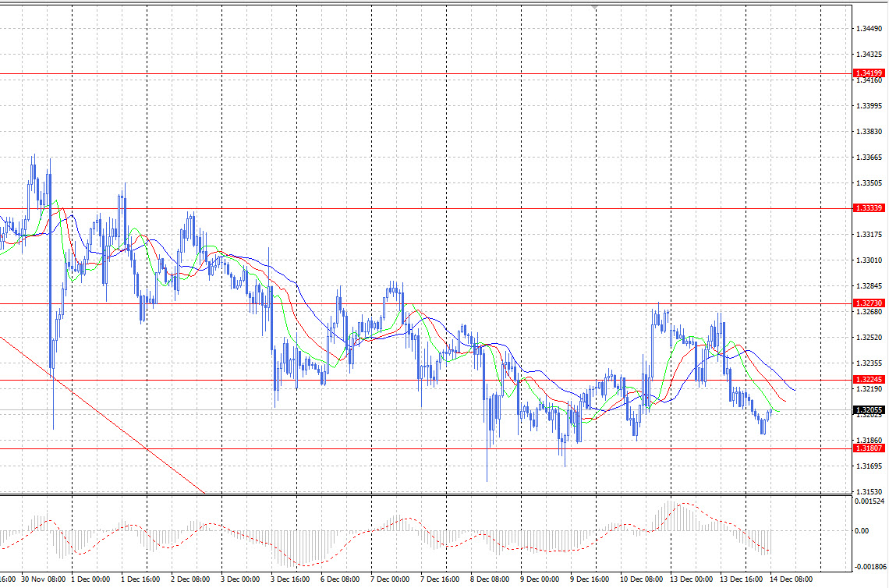Screen dimensions: 889x588
Task: Click the current price label 1.32055
Action: [x=869, y=409]
